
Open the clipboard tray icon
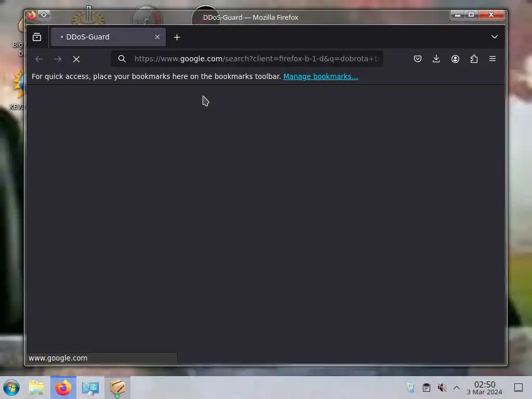pyautogui.click(x=427, y=388)
